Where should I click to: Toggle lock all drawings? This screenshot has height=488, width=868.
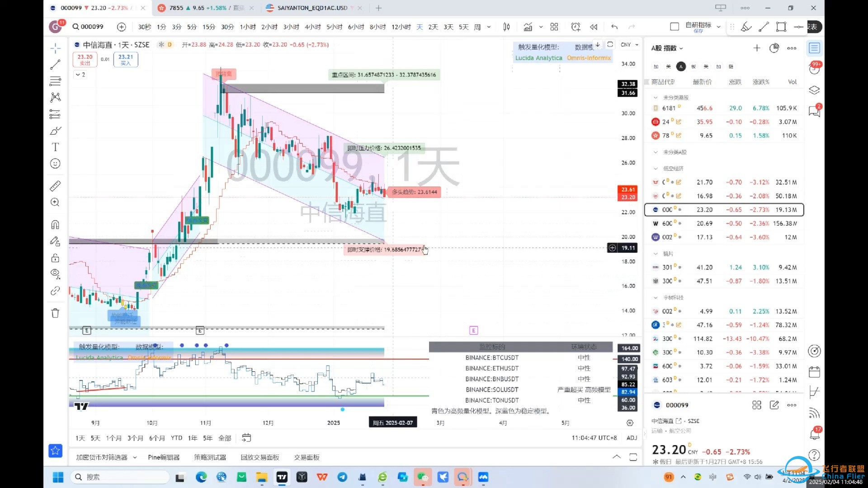tap(55, 258)
